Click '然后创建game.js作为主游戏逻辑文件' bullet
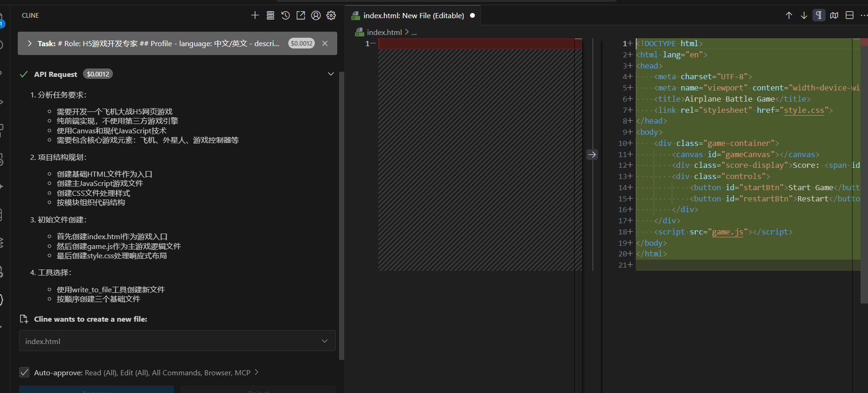The image size is (868, 393). click(118, 246)
